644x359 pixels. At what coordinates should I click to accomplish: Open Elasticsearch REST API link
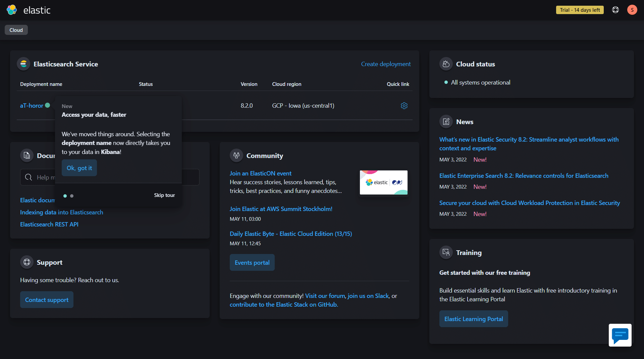point(49,224)
